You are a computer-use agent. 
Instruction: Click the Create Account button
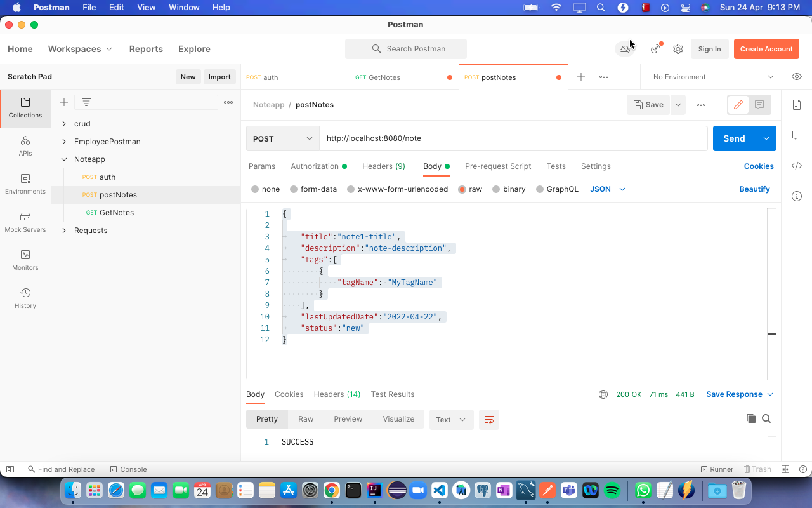click(766, 49)
